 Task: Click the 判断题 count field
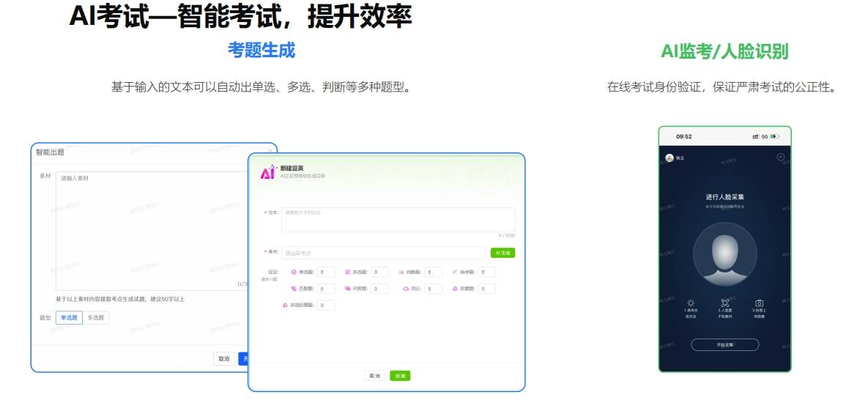[433, 272]
